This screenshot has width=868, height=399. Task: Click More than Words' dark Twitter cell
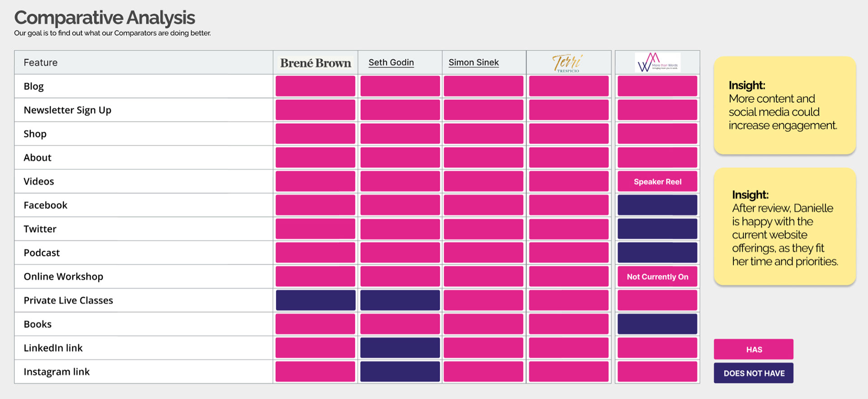click(657, 229)
